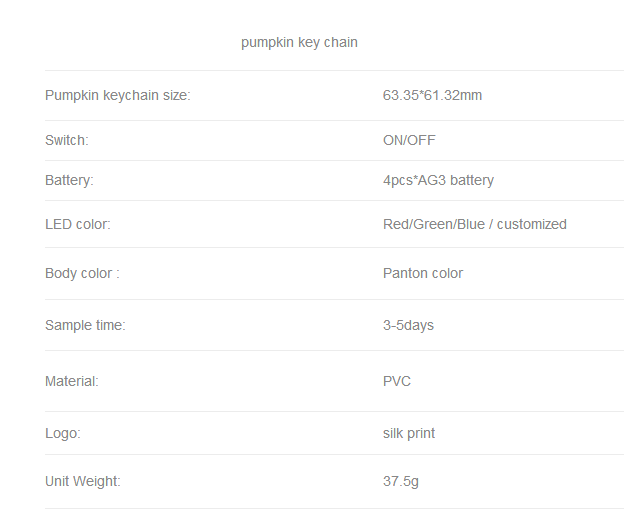Select the 'Body color :' label

(x=82, y=273)
